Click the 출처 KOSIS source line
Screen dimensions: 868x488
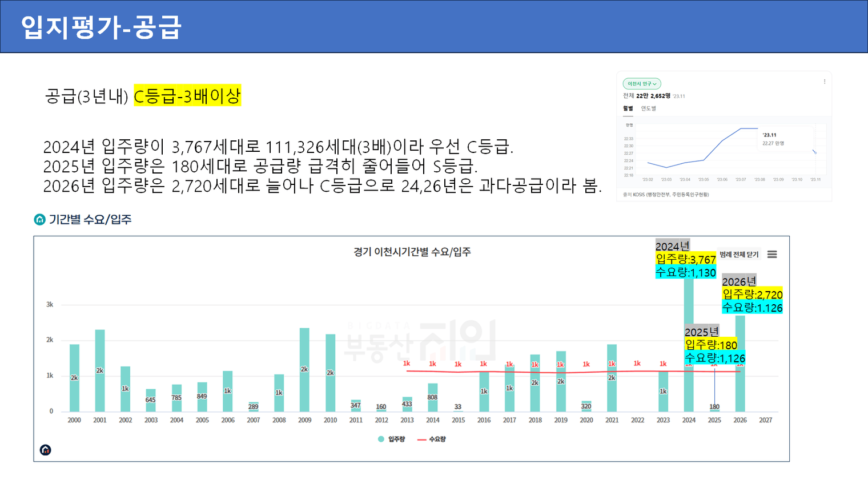666,195
